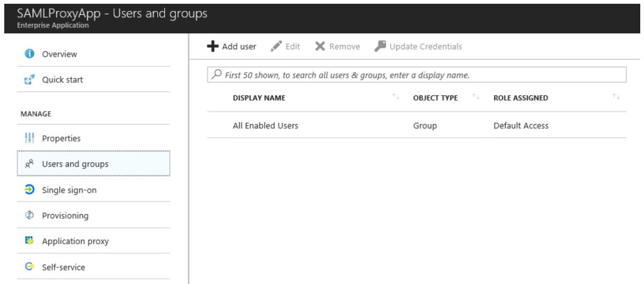Viewport: 644px width, 284px height.
Task: Click the Self-service icon
Action: coord(30,267)
